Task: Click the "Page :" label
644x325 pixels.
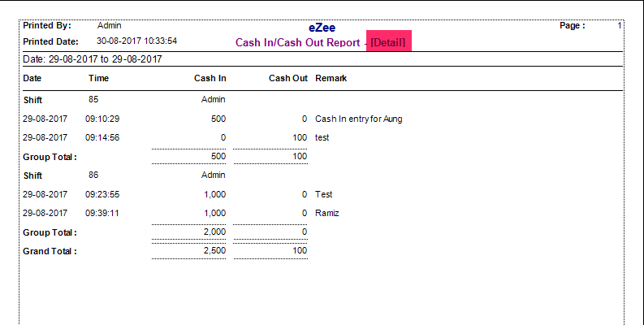Action: click(573, 25)
